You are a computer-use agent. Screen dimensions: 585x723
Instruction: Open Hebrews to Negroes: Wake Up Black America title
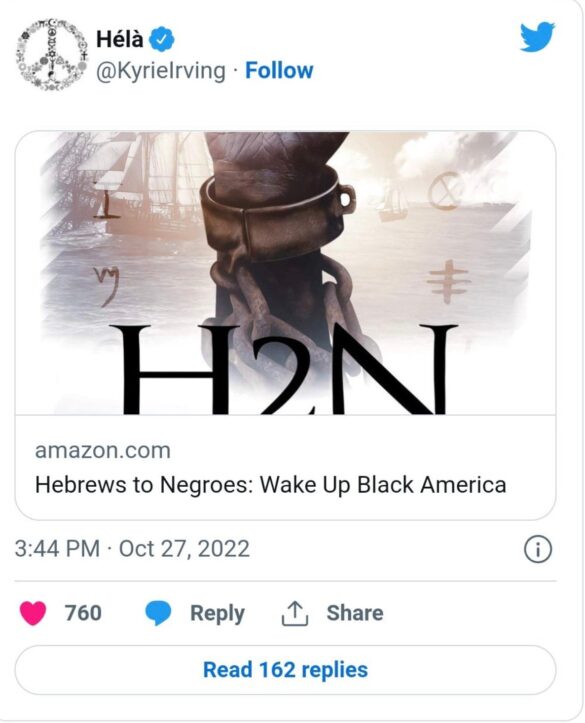[x=271, y=485]
